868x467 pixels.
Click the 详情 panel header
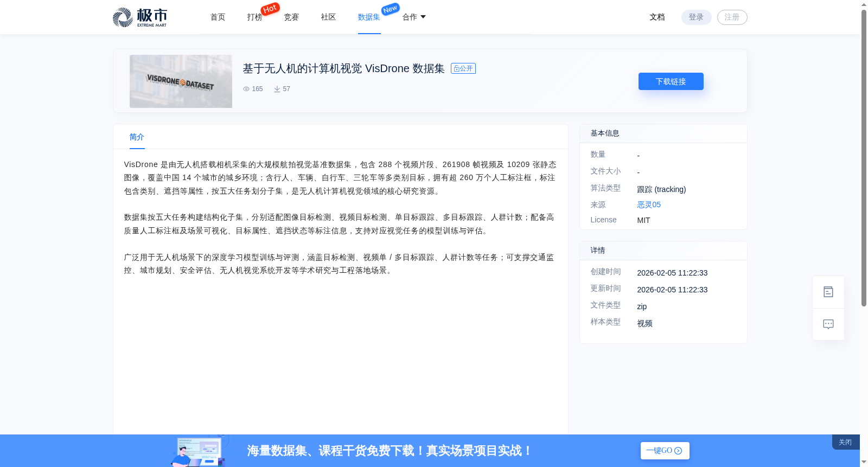(x=663, y=251)
